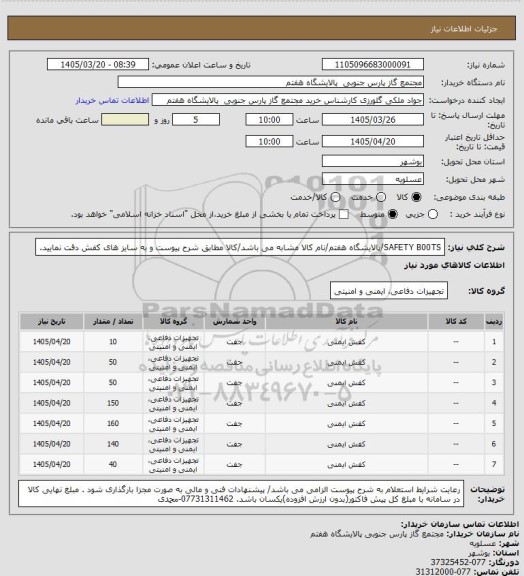The height and width of the screenshot is (576, 524).
Task: Click the نام کالا column header
Action: click(346, 322)
